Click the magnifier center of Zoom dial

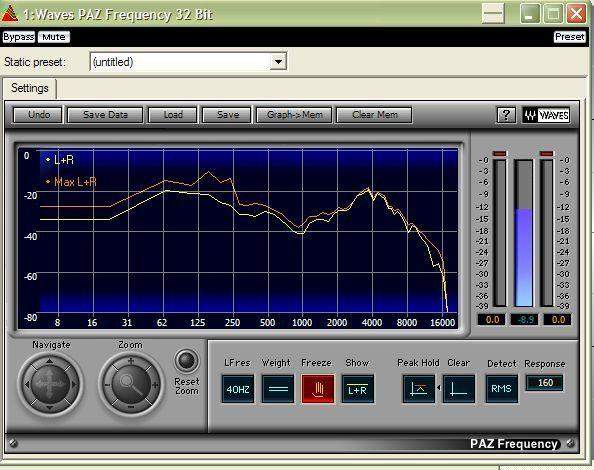click(x=131, y=384)
